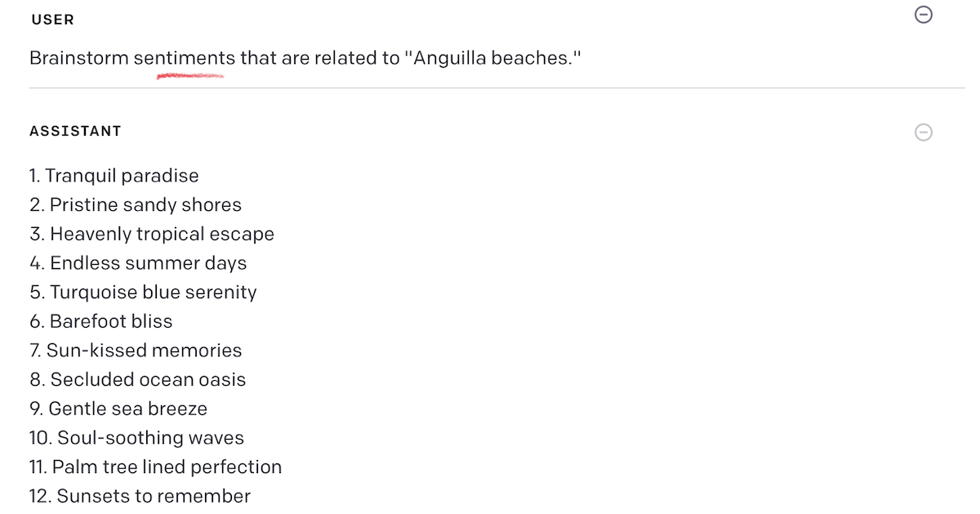Toggle the USER role label
980x514 pixels.
coord(53,20)
